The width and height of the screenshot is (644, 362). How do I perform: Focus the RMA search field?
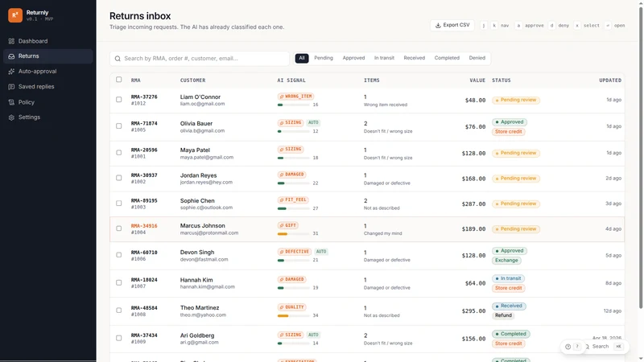(x=200, y=59)
